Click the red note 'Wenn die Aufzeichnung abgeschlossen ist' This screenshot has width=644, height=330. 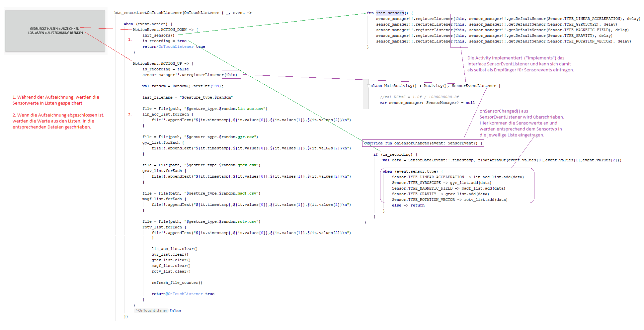pyautogui.click(x=58, y=121)
